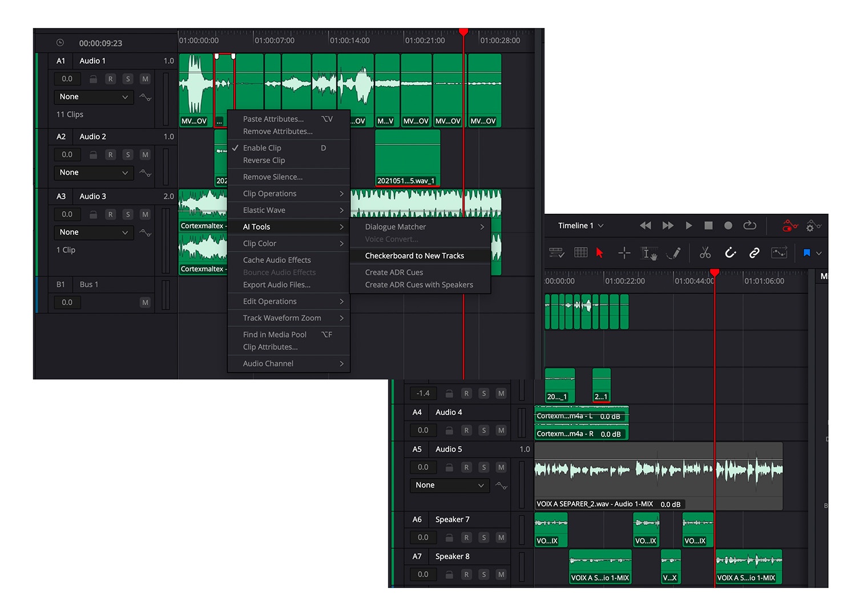Arm record on Audio 3 track
Image resolution: width=863 pixels, height=616 pixels.
pos(111,214)
